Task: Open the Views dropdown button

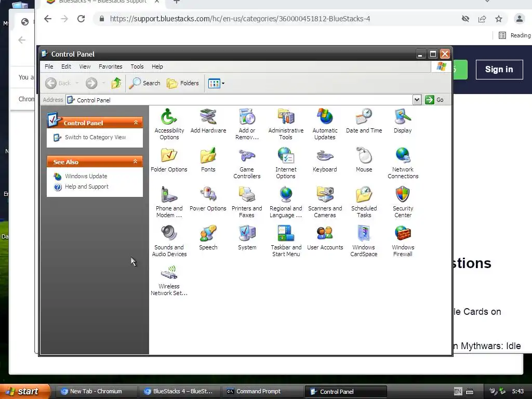Action: click(x=216, y=83)
